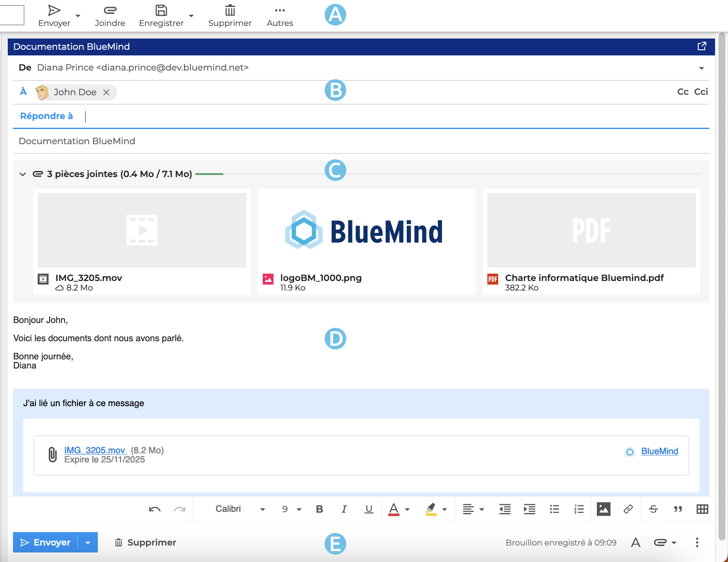
Task: Collapse the 3 pièces jointes section
Action: 23,174
